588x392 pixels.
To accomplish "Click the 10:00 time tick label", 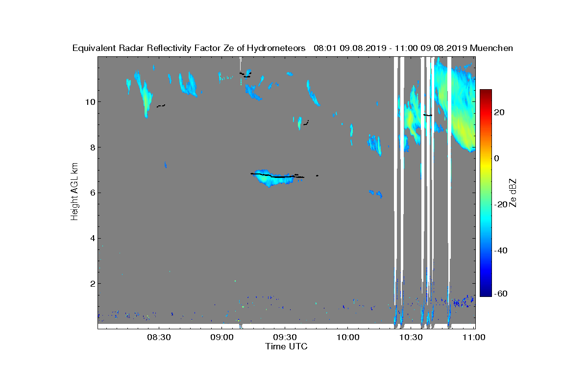I will tap(347, 337).
